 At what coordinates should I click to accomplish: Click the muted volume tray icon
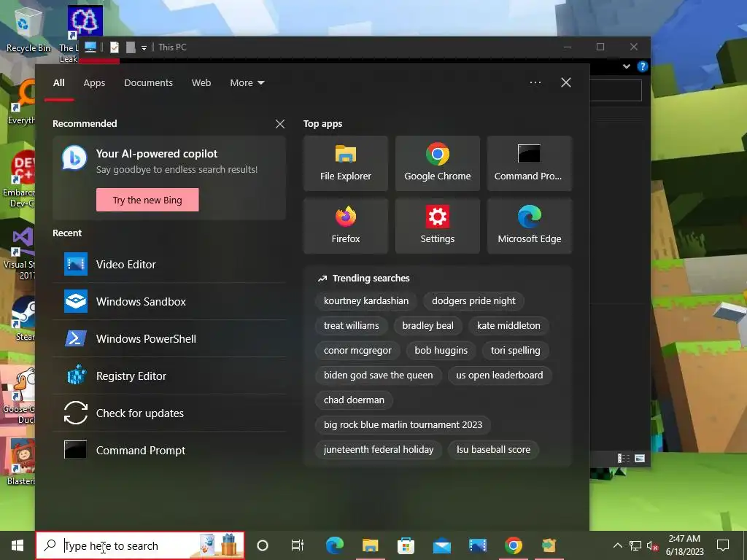click(x=652, y=545)
